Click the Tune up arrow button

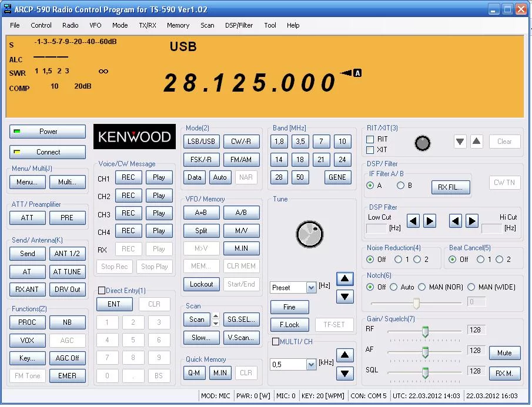click(345, 279)
